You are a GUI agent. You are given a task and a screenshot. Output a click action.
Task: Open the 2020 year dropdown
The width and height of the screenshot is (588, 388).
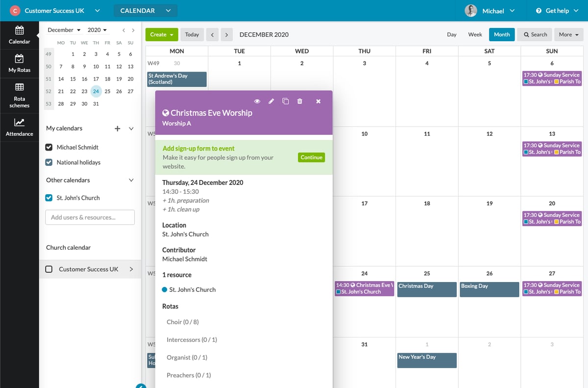click(97, 30)
